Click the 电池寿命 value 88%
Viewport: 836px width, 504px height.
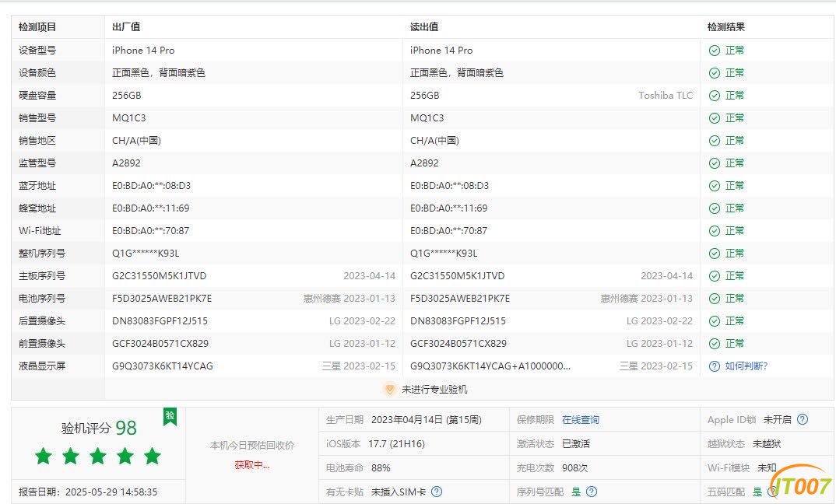381,467
